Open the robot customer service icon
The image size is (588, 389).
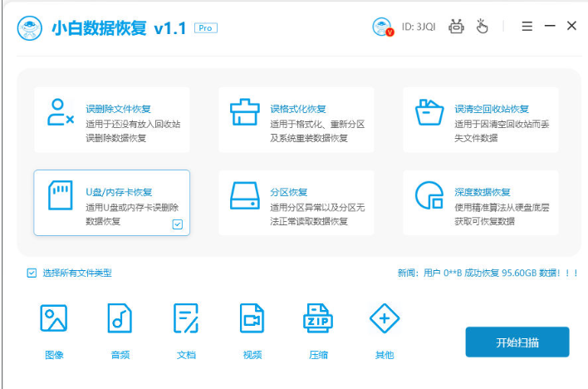click(x=456, y=27)
